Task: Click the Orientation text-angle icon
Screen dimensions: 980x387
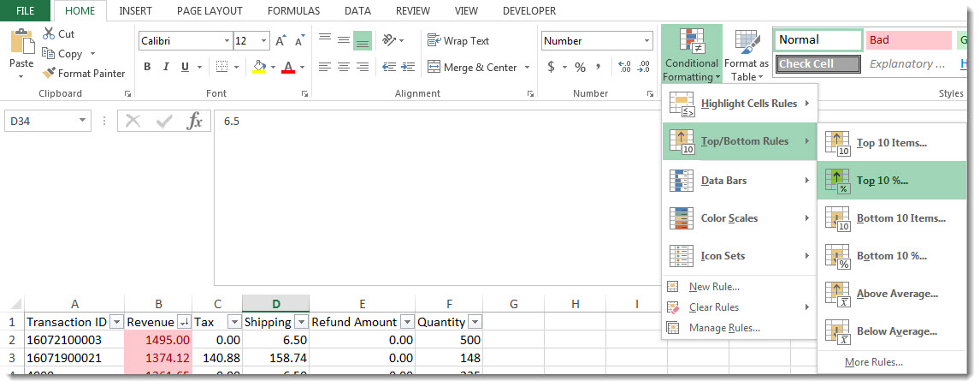Action: click(389, 40)
